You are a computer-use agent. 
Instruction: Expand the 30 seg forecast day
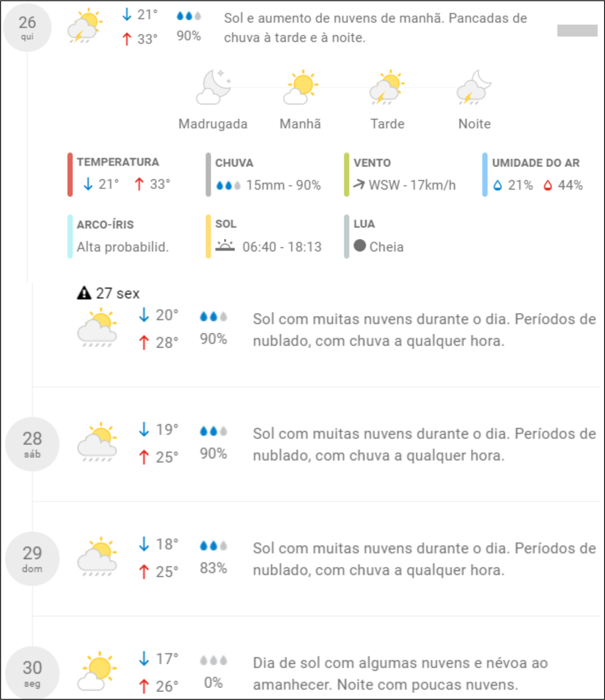point(32,673)
